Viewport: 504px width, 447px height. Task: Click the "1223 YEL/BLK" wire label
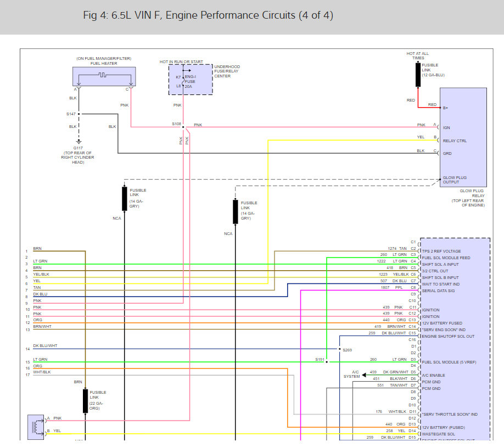pos(394,275)
